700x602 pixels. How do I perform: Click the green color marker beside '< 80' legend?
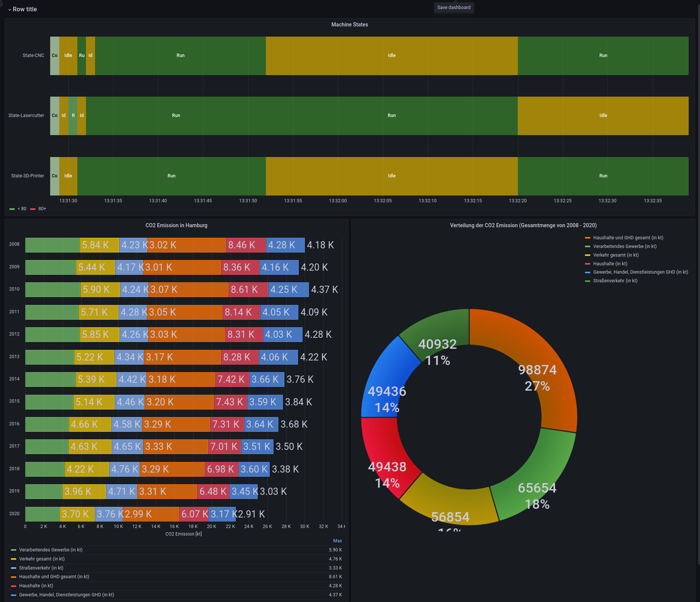point(12,209)
